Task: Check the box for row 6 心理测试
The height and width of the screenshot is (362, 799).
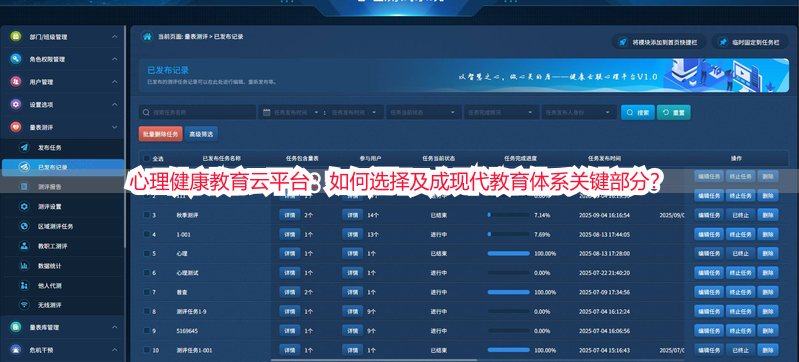Action: pos(147,273)
